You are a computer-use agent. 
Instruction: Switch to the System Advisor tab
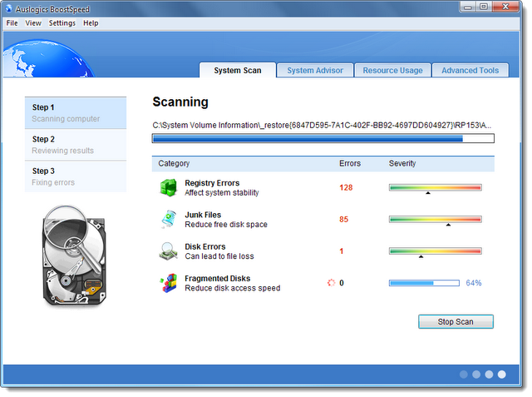tap(315, 70)
